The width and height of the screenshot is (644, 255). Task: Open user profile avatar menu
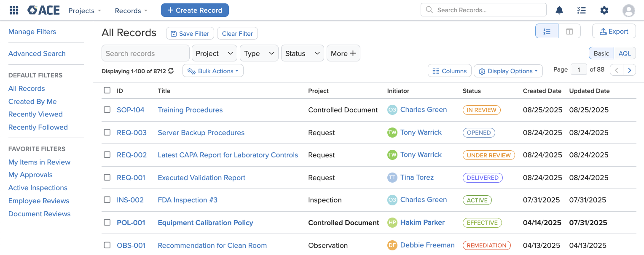click(x=628, y=11)
